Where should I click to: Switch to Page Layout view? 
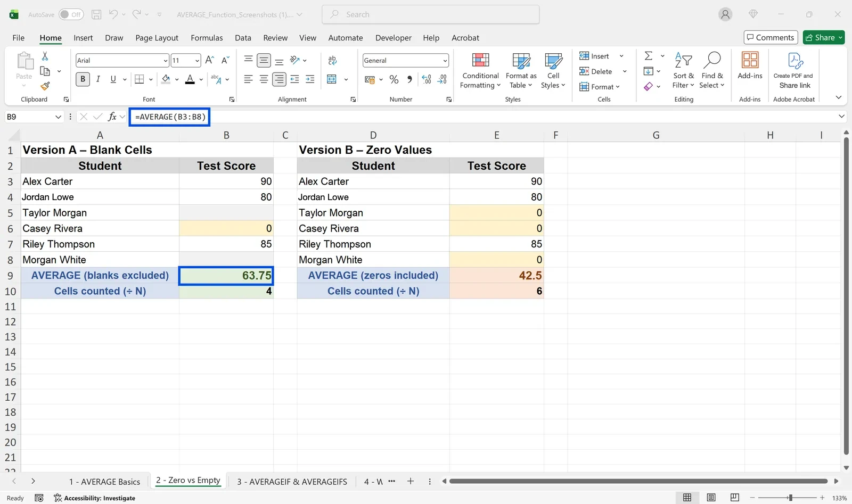click(x=711, y=498)
